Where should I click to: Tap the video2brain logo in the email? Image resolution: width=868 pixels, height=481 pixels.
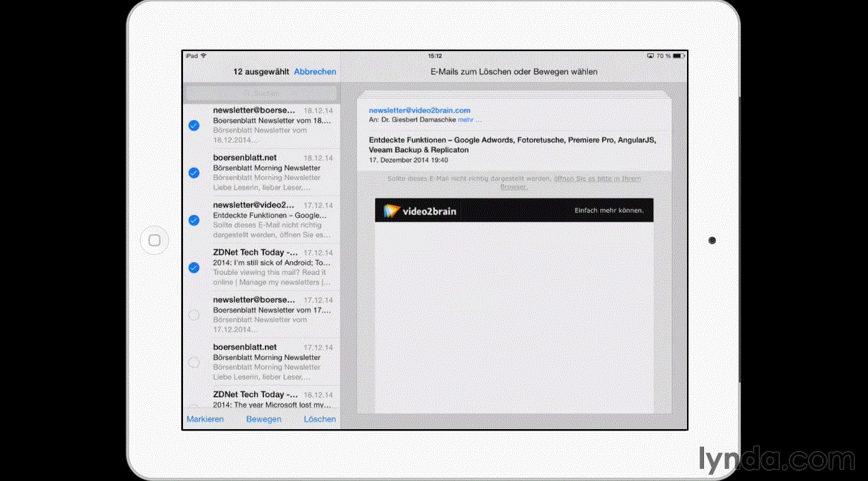point(421,211)
